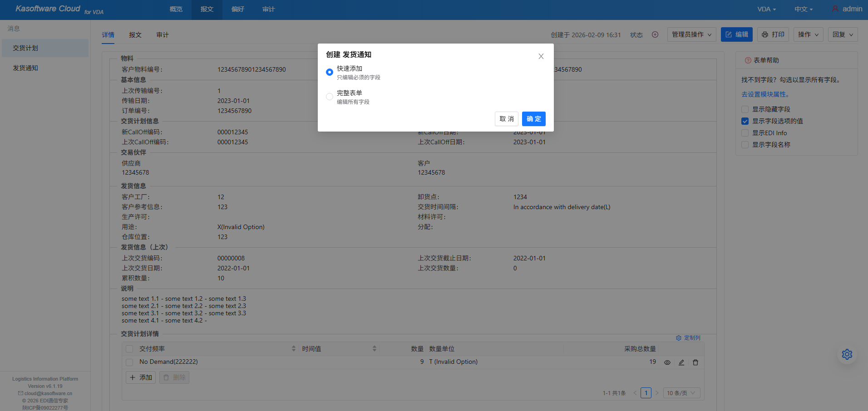Viewport: 868px width, 411px height.
Task: Click the status plus circle icon
Action: click(655, 34)
